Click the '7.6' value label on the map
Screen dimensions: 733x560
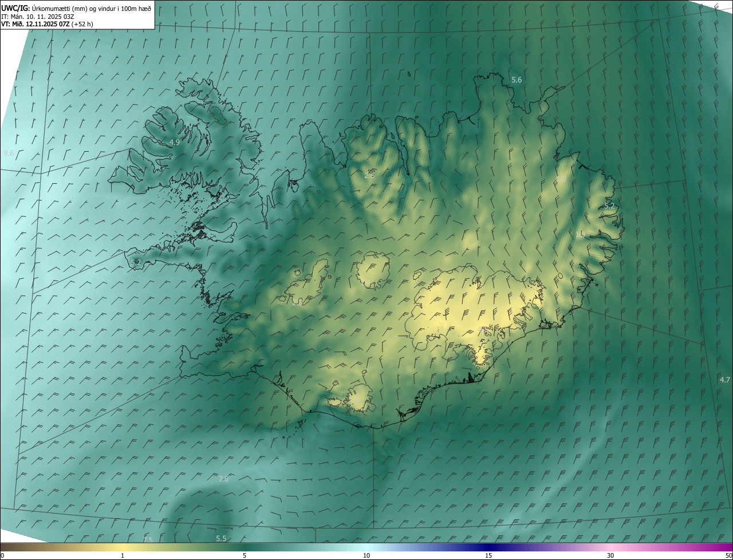tap(223, 479)
